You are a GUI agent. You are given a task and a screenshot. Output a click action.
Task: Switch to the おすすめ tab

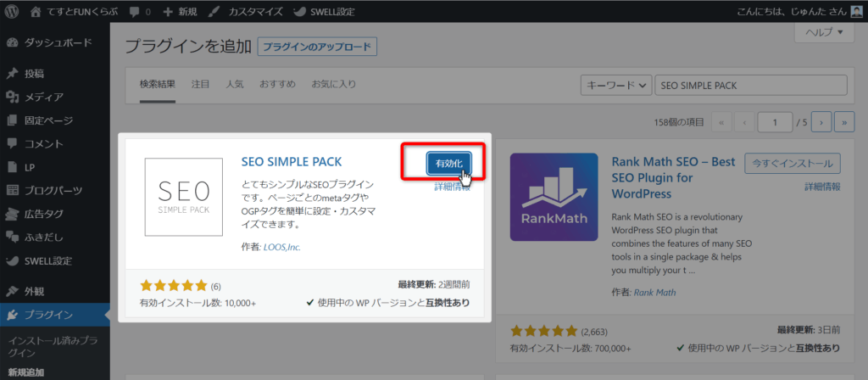click(277, 84)
